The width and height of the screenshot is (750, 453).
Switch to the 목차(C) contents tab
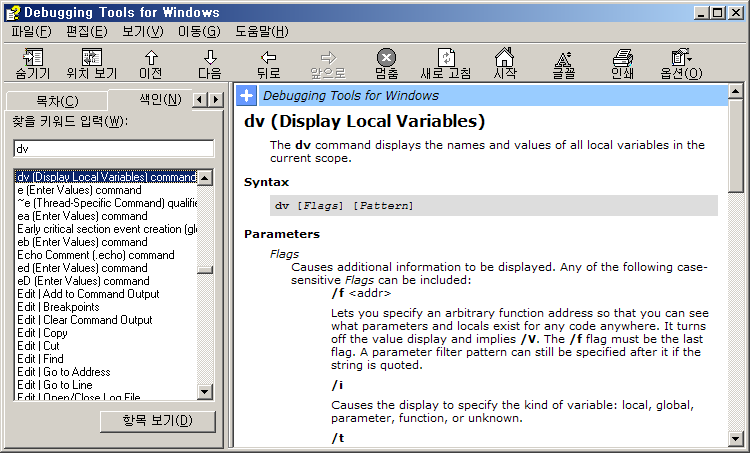coord(56,100)
